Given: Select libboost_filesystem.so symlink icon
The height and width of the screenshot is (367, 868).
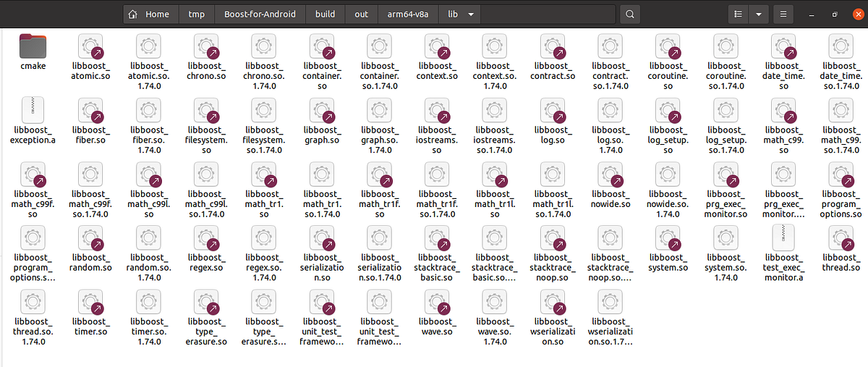Looking at the screenshot, I should point(207,109).
